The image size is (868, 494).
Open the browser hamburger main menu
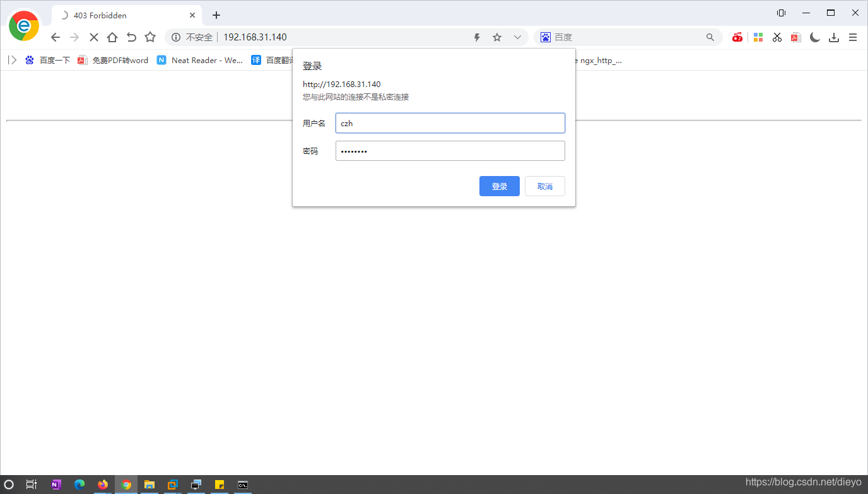[x=853, y=37]
